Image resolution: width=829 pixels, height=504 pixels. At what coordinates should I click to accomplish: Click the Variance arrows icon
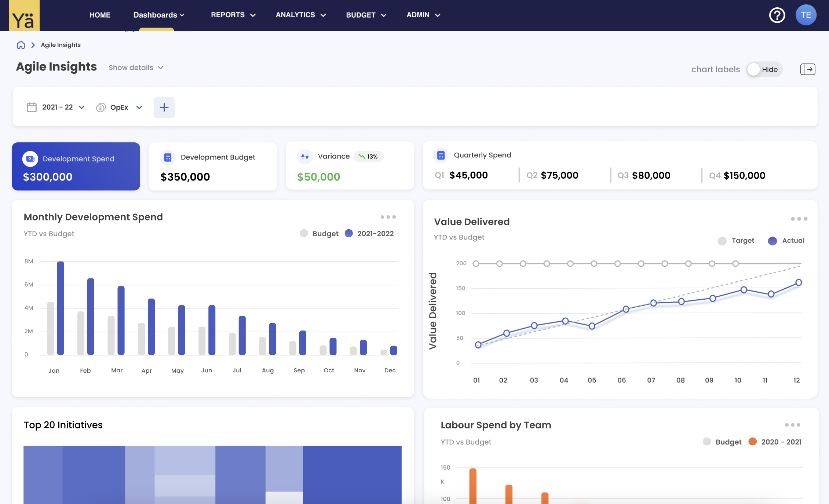[305, 156]
